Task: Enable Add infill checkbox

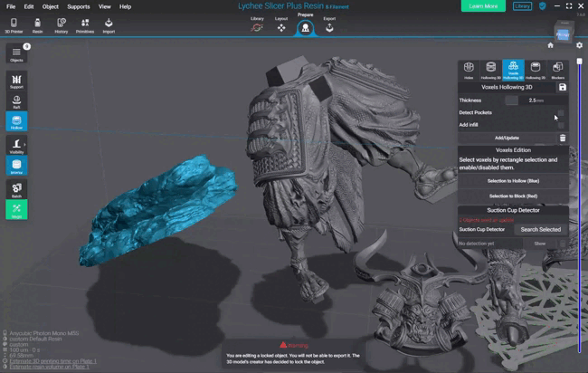Action: click(561, 125)
